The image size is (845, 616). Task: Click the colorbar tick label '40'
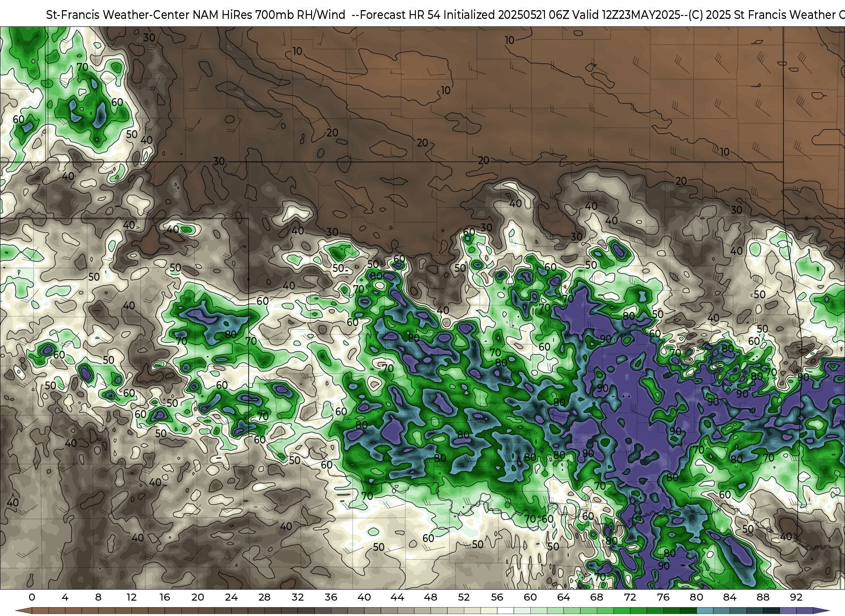(364, 597)
